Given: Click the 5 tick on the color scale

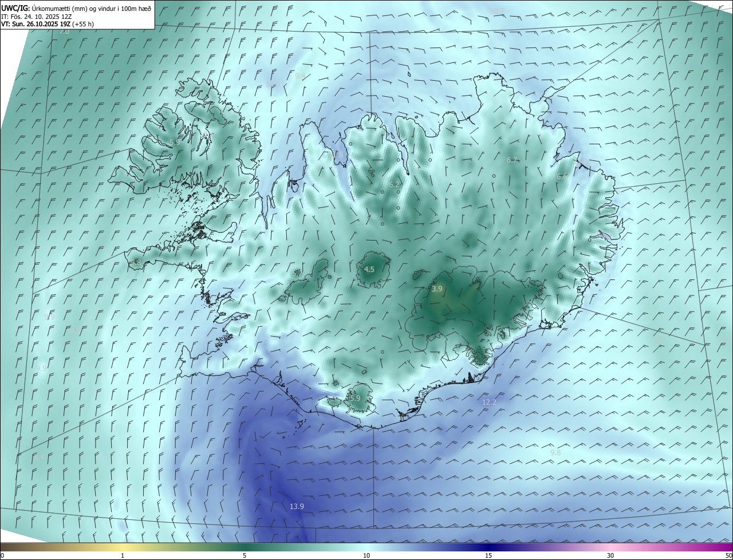Looking at the screenshot, I should tap(245, 555).
